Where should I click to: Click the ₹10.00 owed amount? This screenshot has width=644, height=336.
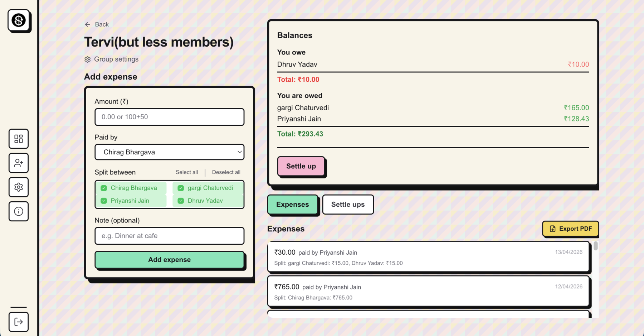[578, 64]
